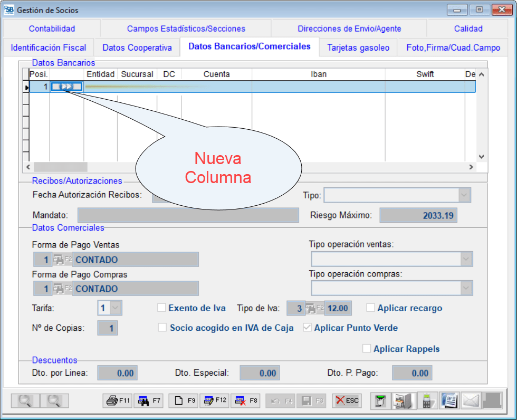517x420 pixels.
Task: Click the Dto. Especial input field
Action: click(x=260, y=373)
